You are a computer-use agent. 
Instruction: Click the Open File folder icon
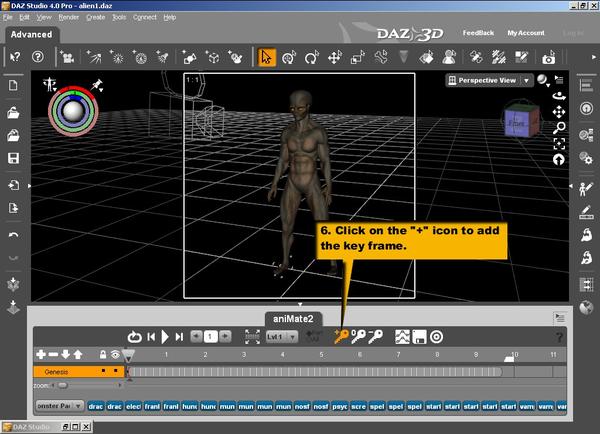(13, 113)
